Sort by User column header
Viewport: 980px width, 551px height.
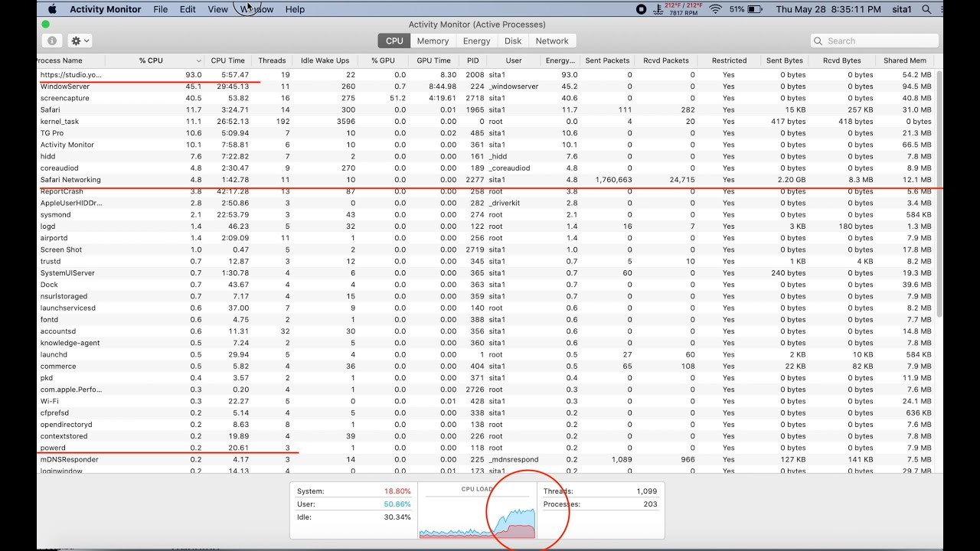(514, 60)
